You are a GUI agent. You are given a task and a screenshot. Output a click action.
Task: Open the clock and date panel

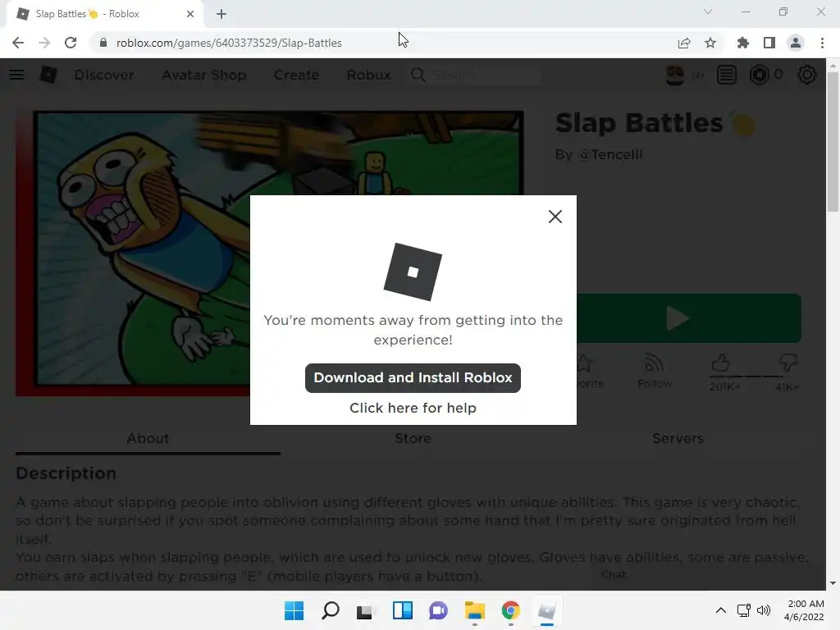pos(805,610)
